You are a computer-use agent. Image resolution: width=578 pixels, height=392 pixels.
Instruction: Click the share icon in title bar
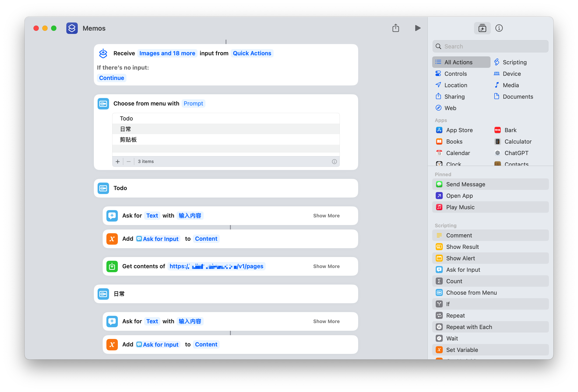click(395, 28)
